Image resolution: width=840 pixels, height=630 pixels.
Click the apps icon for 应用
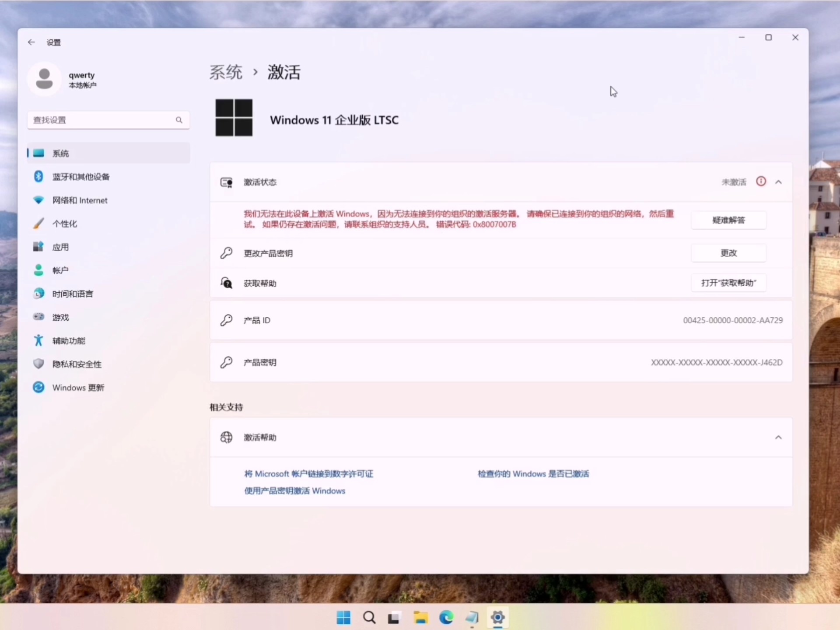point(38,247)
